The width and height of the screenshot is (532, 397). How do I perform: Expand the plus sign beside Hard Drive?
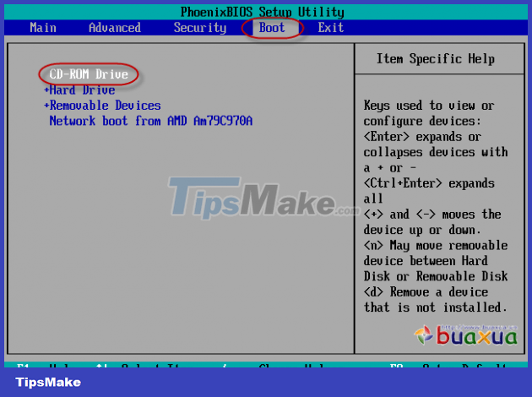pyautogui.click(x=46, y=90)
